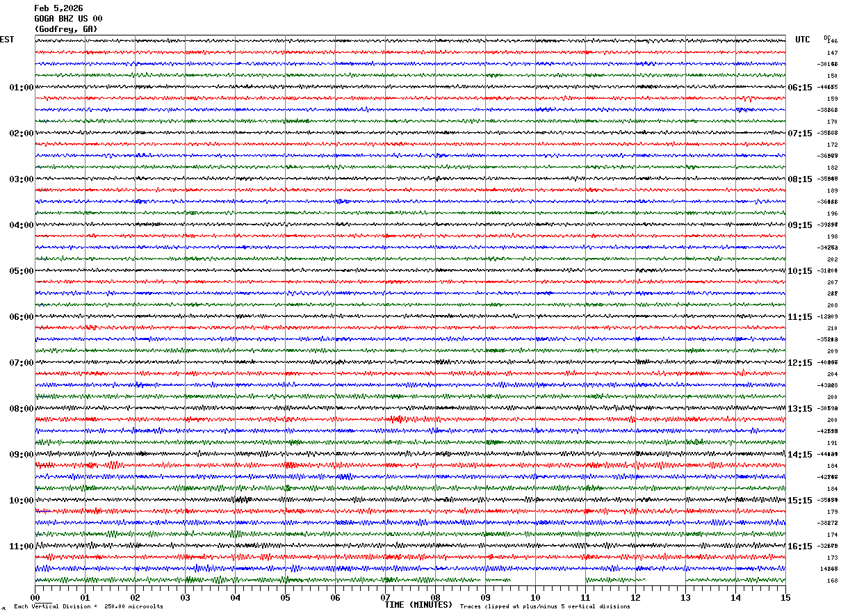Click minute tick label '00' on the axis
This screenshot has height=616, width=841.
click(35, 597)
